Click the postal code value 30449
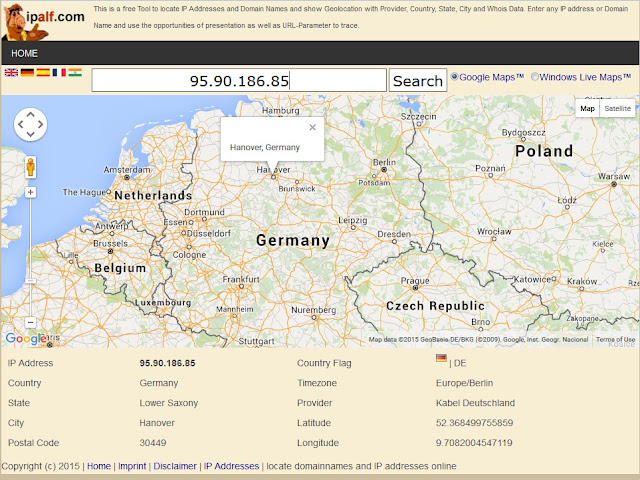The image size is (640, 480). 153,443
